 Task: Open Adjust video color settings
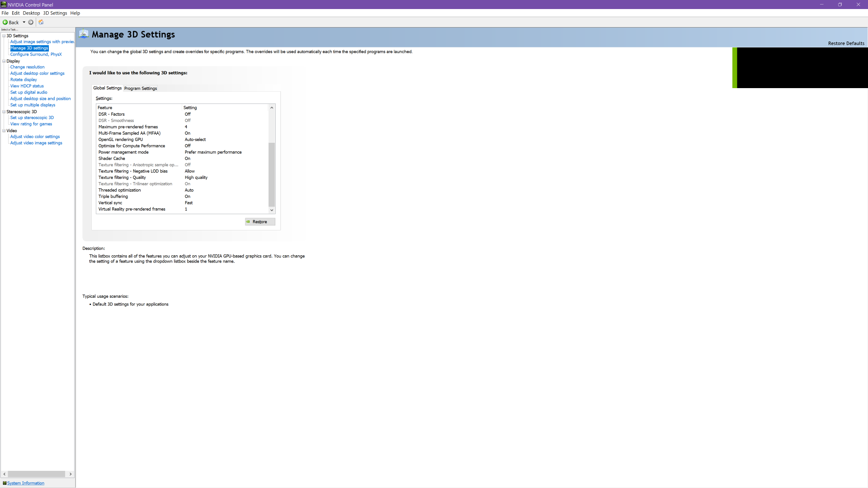[x=35, y=136]
